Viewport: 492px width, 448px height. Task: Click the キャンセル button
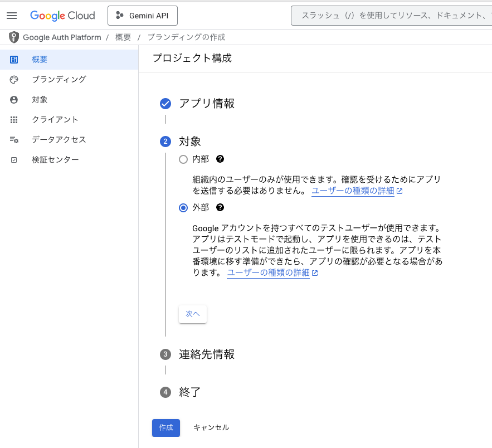tap(211, 427)
